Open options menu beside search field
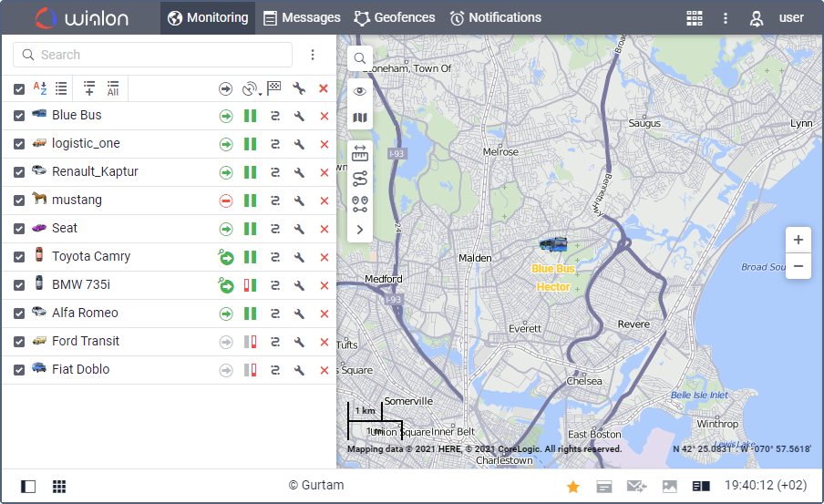 [313, 55]
